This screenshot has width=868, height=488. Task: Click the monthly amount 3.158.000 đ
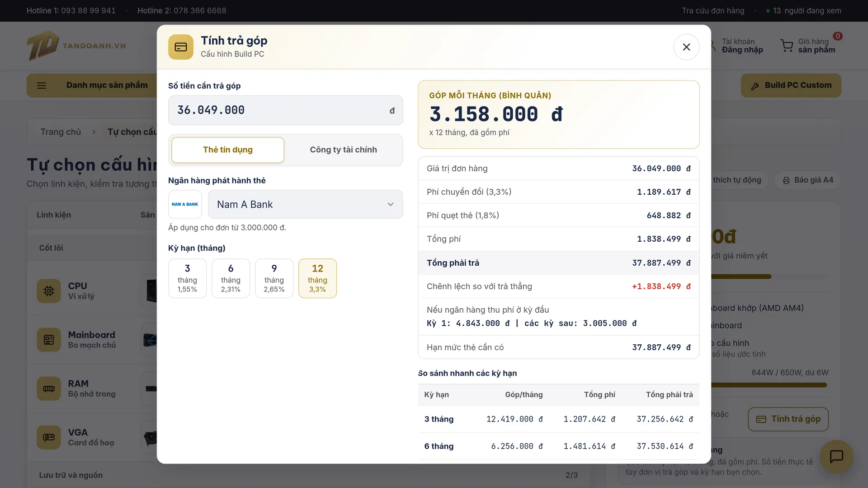coord(496,114)
